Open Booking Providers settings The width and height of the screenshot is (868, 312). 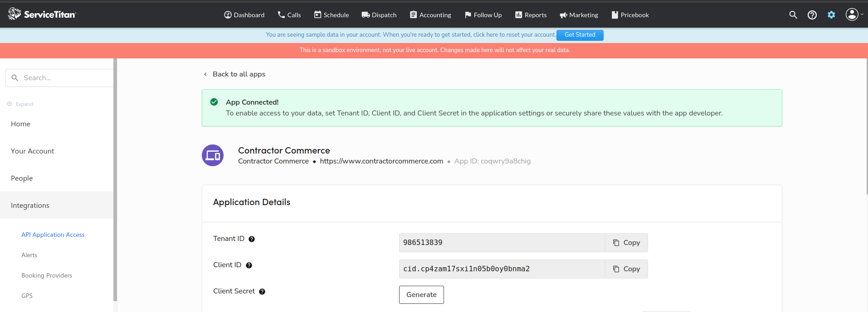[x=47, y=275]
